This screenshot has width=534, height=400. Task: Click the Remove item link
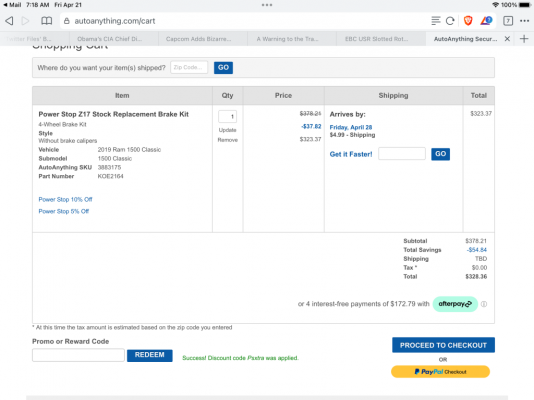[x=227, y=140]
